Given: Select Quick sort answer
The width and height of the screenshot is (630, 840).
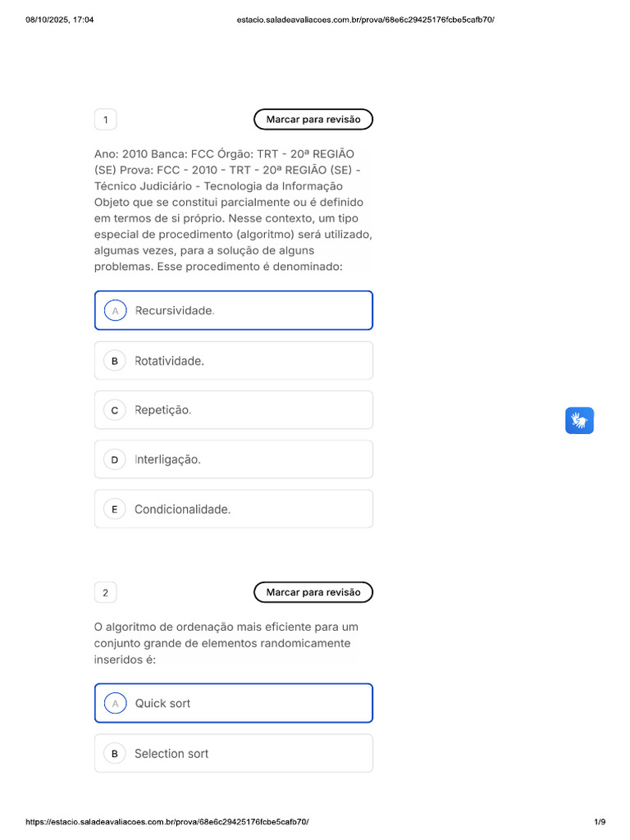Looking at the screenshot, I should [x=234, y=703].
